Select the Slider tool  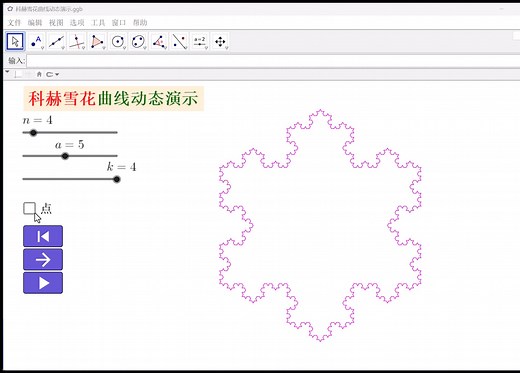(200, 42)
